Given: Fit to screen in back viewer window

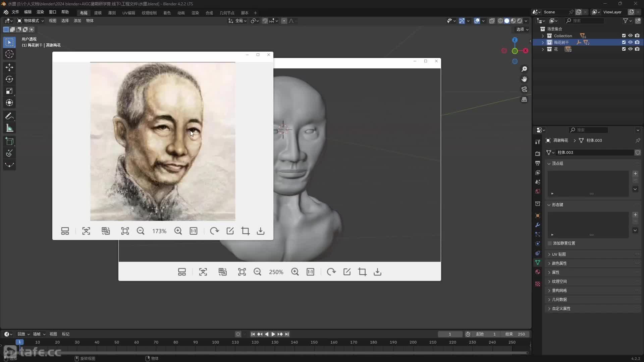Looking at the screenshot, I should (242, 272).
